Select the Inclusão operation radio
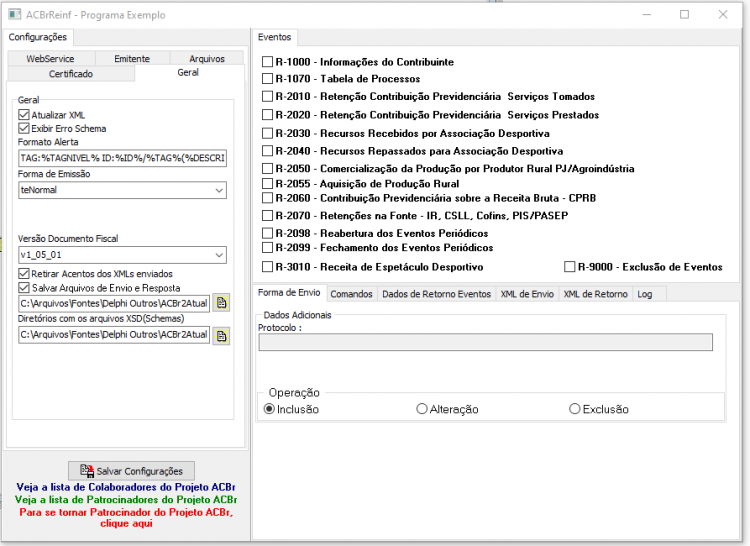The width and height of the screenshot is (750, 546). point(269,409)
